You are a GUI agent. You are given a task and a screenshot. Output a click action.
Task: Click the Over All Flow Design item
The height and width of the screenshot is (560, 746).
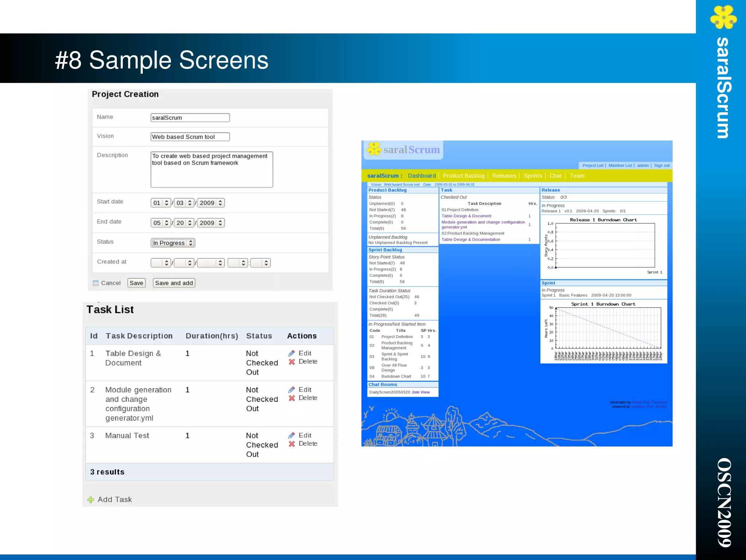click(x=394, y=368)
